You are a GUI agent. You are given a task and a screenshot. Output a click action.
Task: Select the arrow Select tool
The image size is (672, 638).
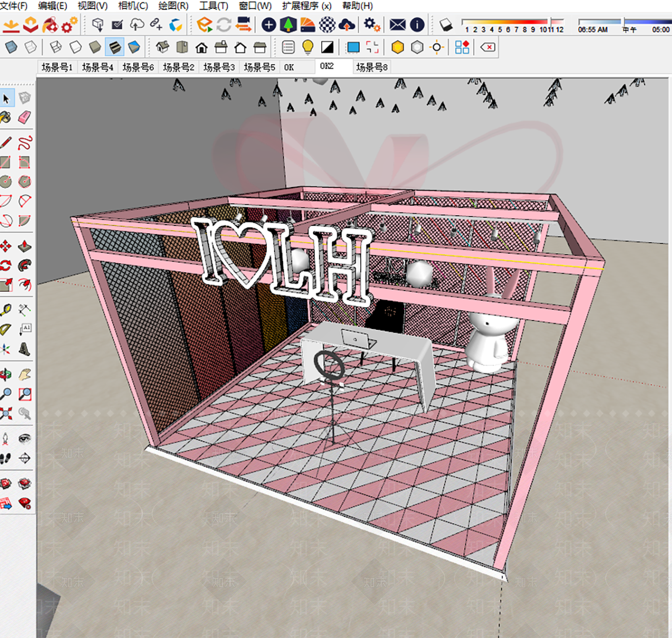6,98
